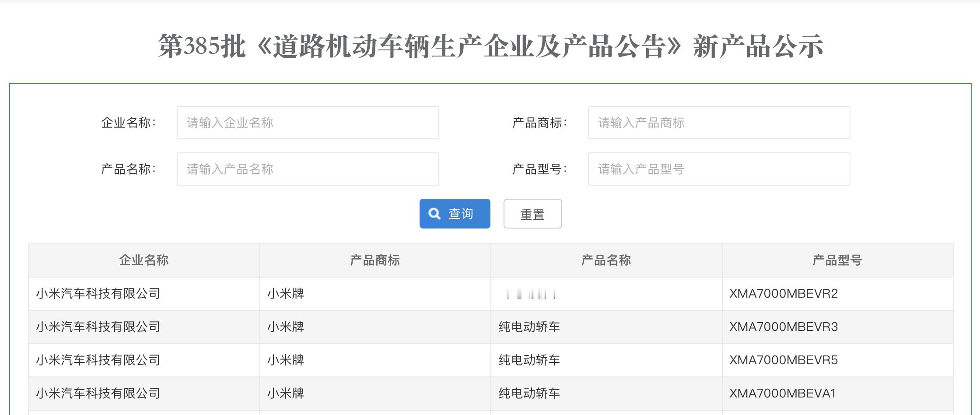Click the 产品商标: form label
The height and width of the screenshot is (415, 980).
tap(540, 123)
